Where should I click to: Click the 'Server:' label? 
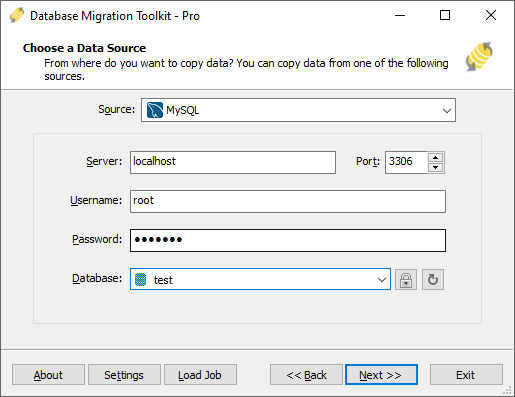click(104, 161)
